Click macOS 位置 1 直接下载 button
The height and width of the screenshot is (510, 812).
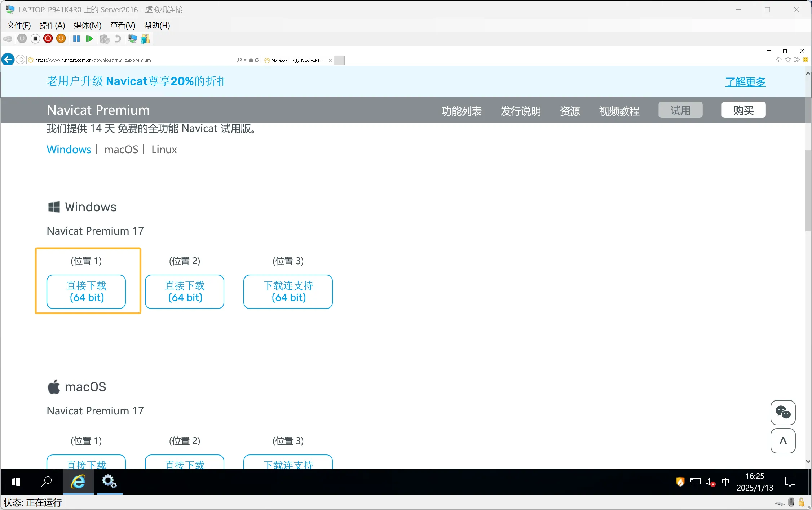pos(86,462)
